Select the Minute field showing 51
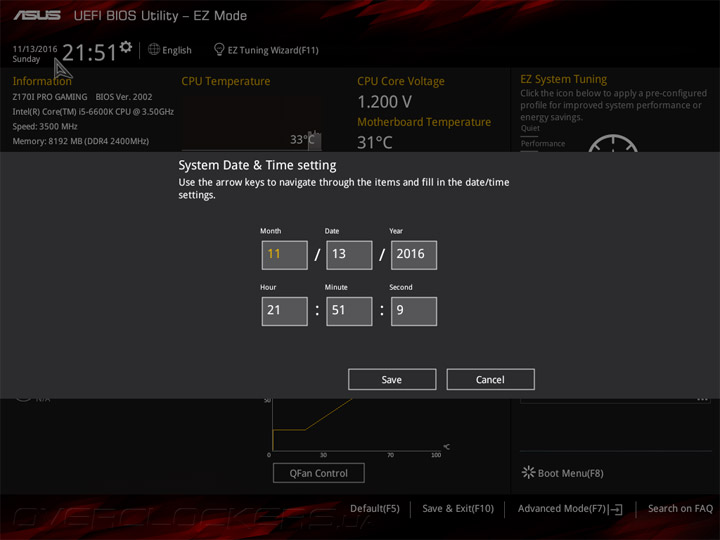 [x=349, y=311]
